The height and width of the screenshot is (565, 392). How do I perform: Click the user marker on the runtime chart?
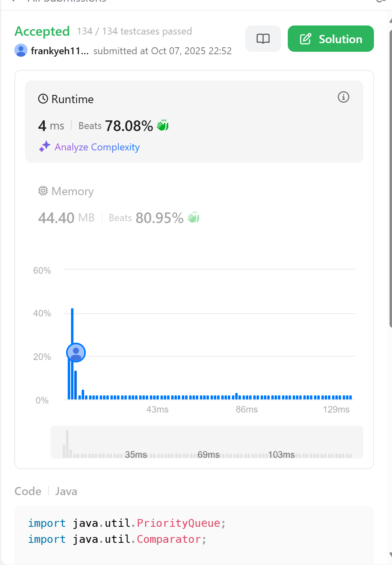pos(76,353)
